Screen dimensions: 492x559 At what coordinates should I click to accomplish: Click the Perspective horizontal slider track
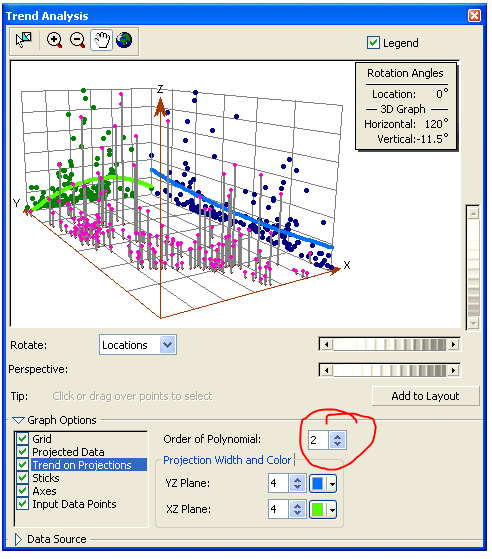(390, 370)
